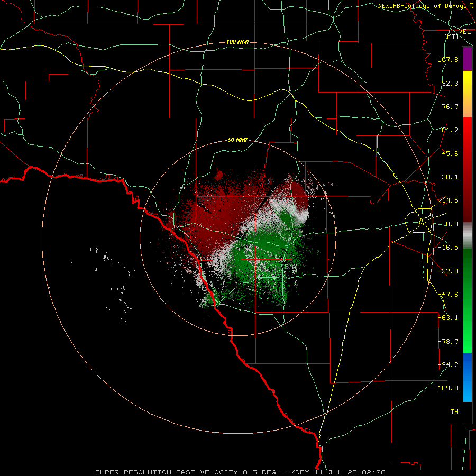Viewport: 476px width, 476px height.
Task: Click the "11 JUL 25 02:20" timestamp
Action: click(350, 472)
